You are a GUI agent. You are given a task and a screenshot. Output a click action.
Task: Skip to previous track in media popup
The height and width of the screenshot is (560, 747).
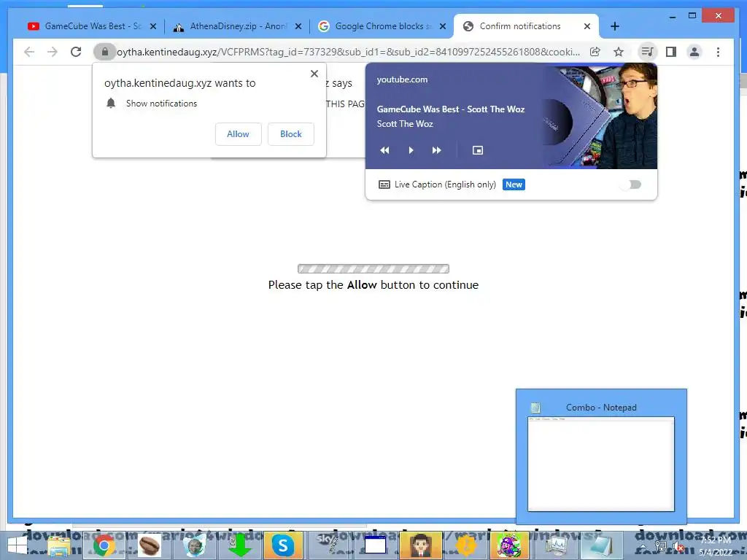click(384, 150)
